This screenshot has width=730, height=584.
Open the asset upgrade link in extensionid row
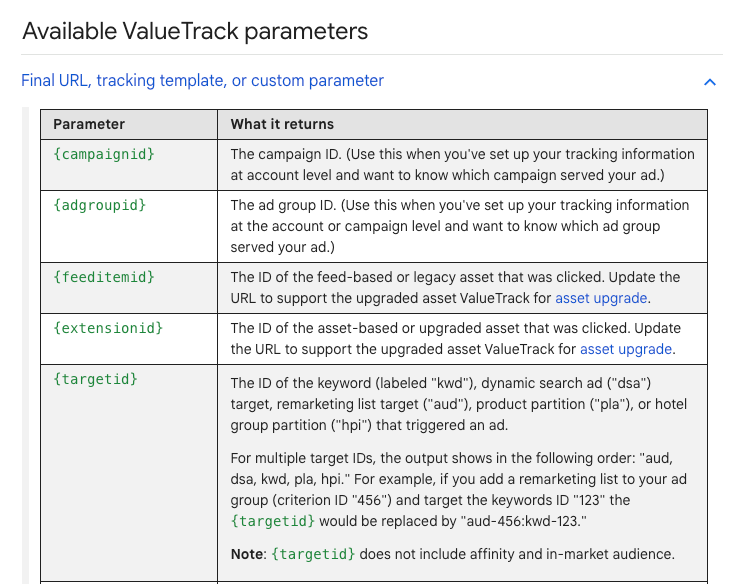coord(626,349)
